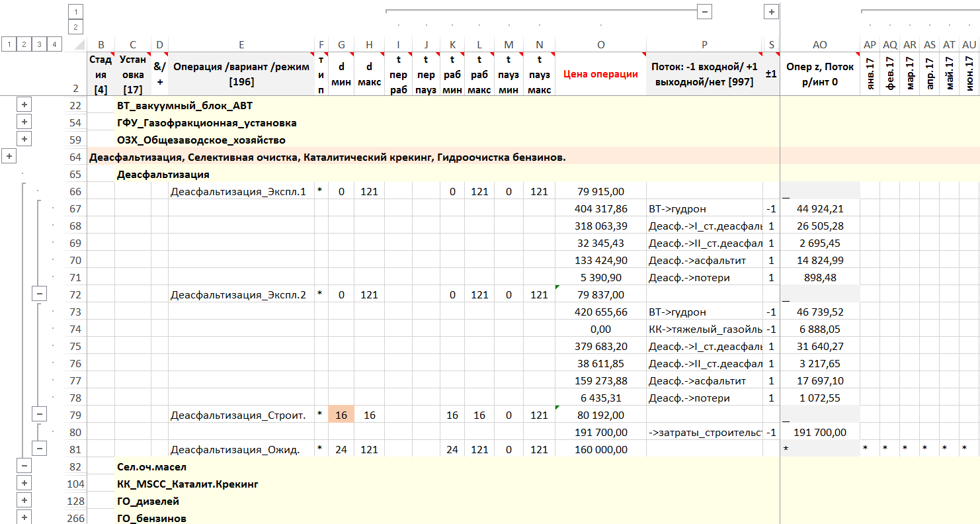Click row outline level 3 button

point(39,44)
